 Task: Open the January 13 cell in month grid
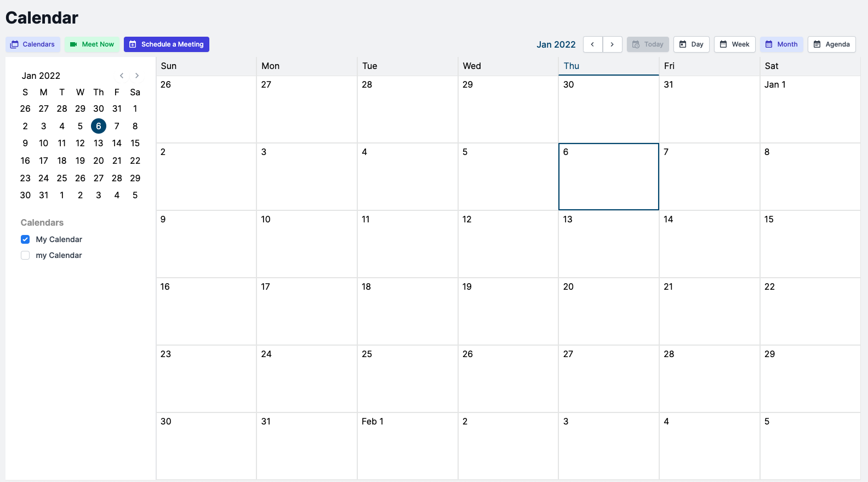[x=608, y=244]
